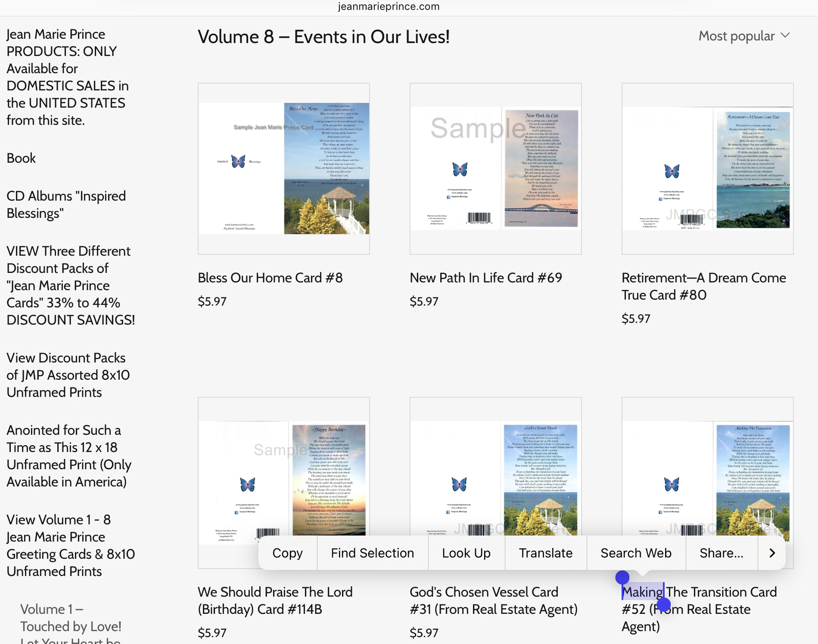This screenshot has width=818, height=644.
Task: Click Making The Transition Card #52 title
Action: click(x=699, y=609)
